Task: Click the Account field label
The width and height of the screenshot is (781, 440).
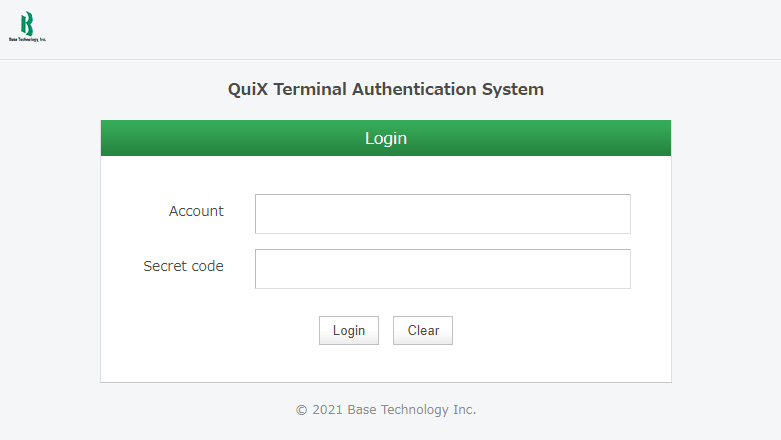Action: 196,211
